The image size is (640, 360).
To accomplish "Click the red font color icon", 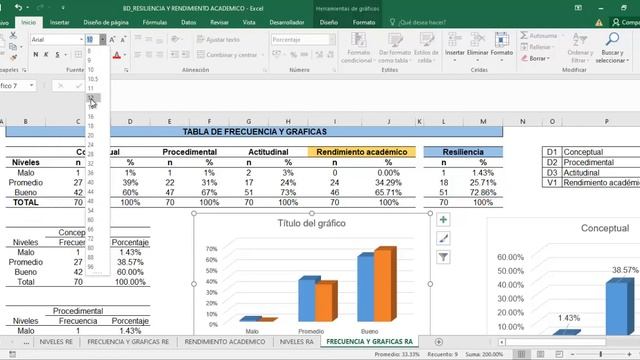I will click(117, 55).
